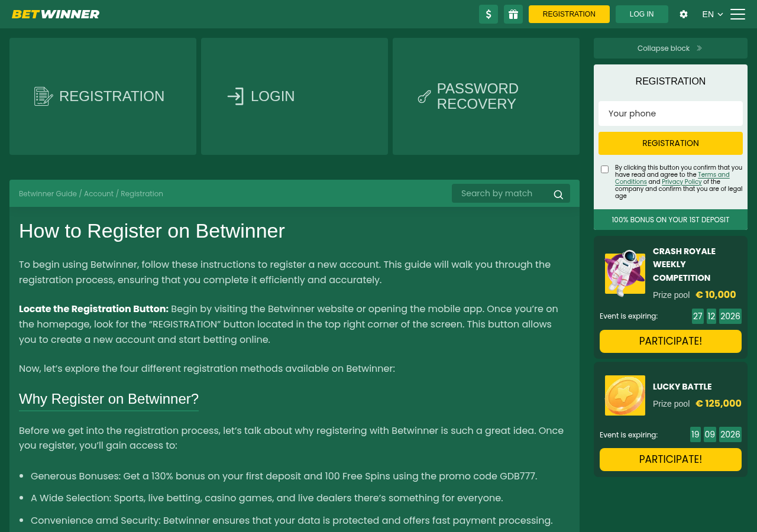Screen dimensions: 757x532
Task: Open the Privacy Policy link
Action: click(682, 182)
